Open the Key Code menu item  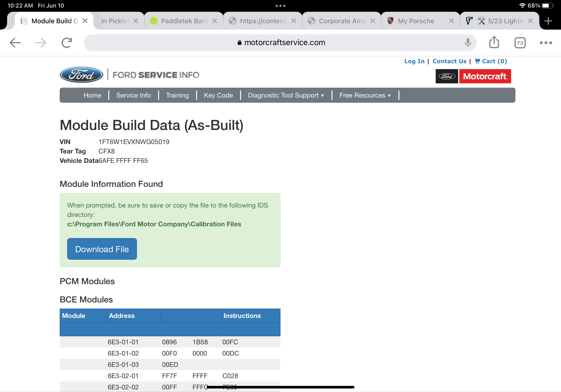point(218,95)
